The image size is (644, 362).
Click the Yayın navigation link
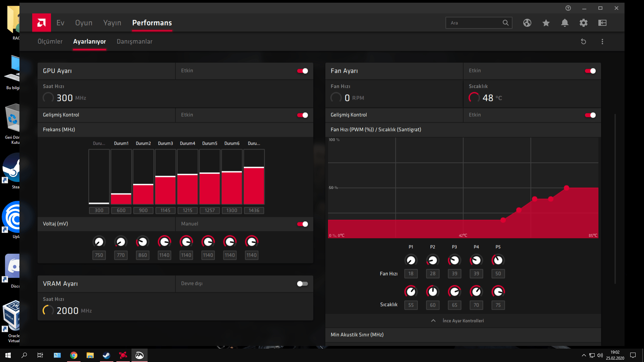[x=112, y=23]
